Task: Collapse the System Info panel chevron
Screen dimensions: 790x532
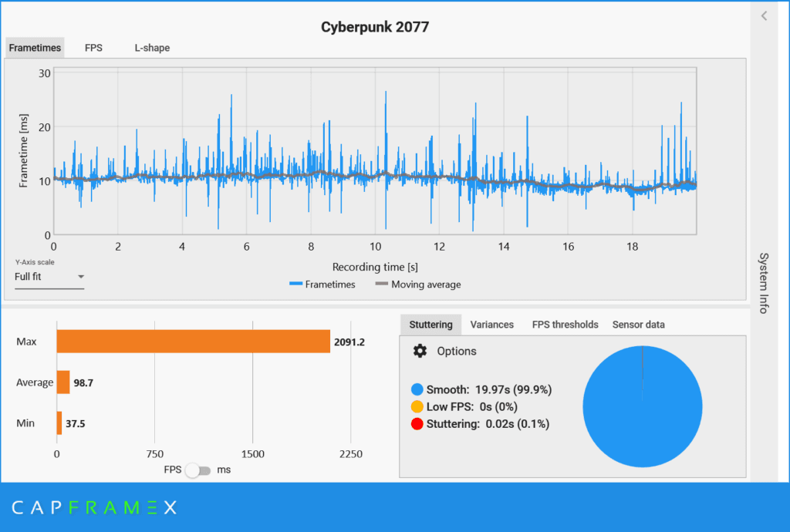Action: [764, 15]
